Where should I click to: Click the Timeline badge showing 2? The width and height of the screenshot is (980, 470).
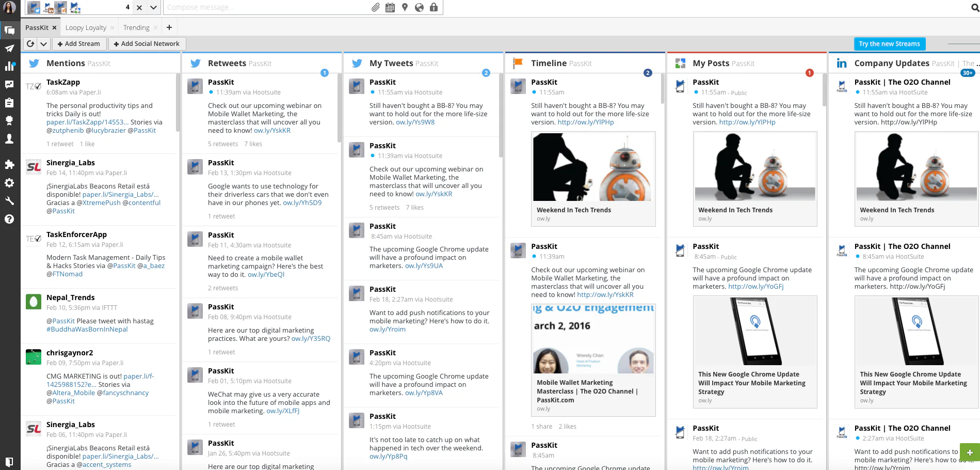tap(648, 73)
